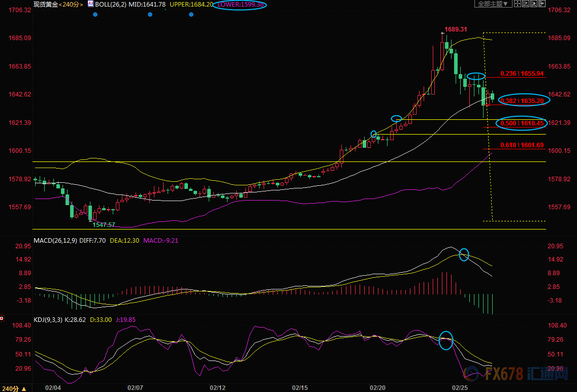Select the D:33.00 value in KDJ
577x392 pixels.
101,319
